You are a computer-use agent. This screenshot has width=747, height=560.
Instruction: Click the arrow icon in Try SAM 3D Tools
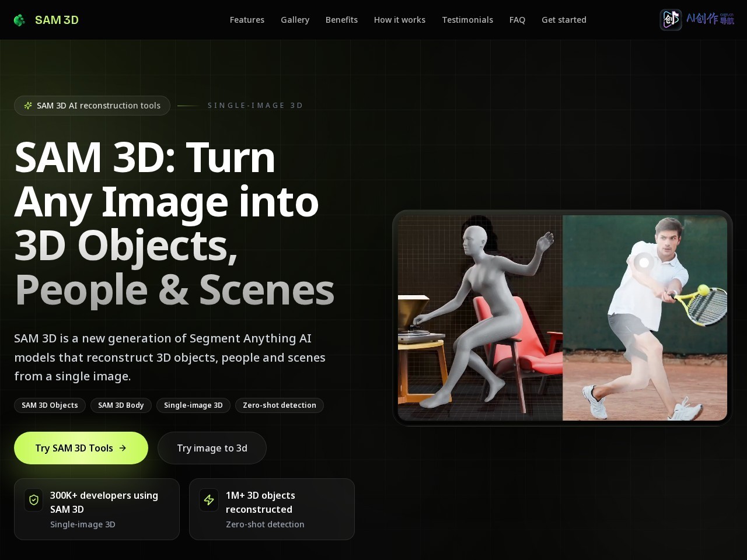123,448
